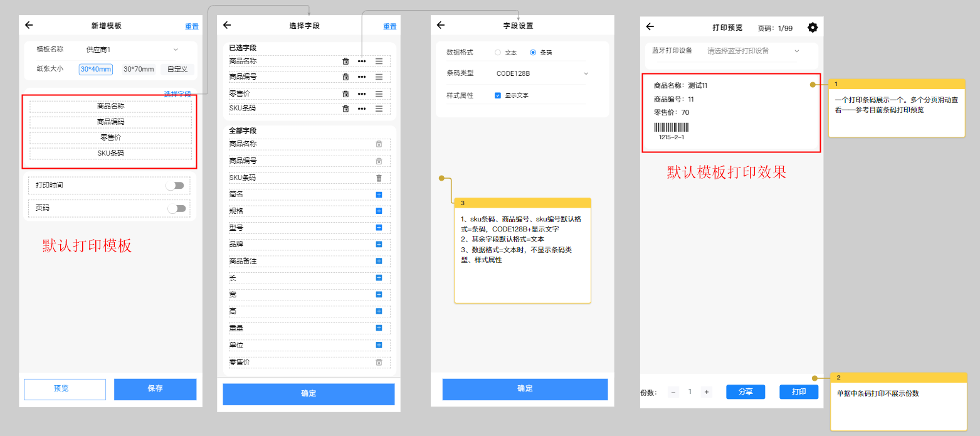This screenshot has height=436, width=980.
Task: Open 蓝牙打印设备 dropdown
Action: coord(753,51)
